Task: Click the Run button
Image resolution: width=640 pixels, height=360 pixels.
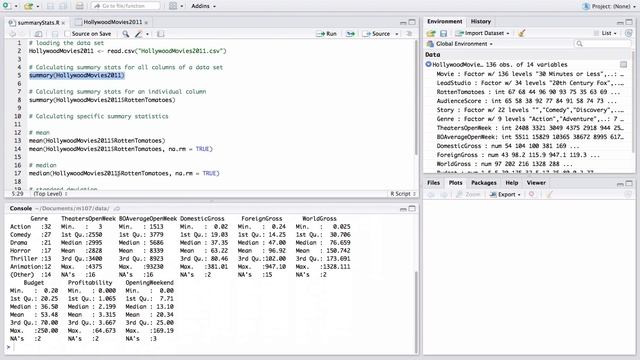Action: click(327, 34)
